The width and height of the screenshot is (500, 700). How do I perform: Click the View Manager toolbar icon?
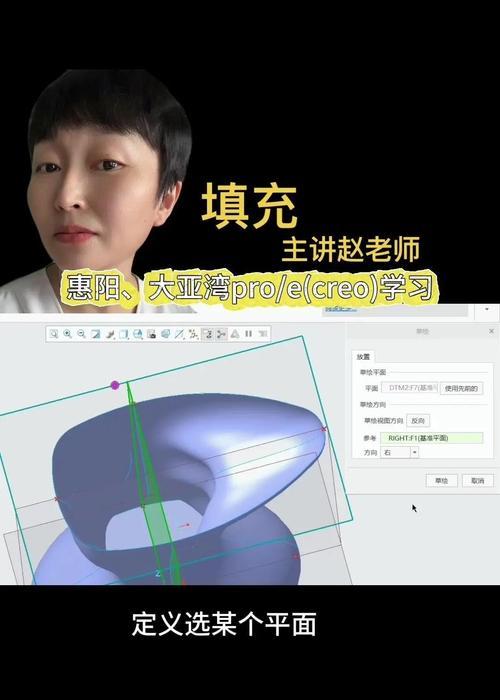(x=151, y=334)
